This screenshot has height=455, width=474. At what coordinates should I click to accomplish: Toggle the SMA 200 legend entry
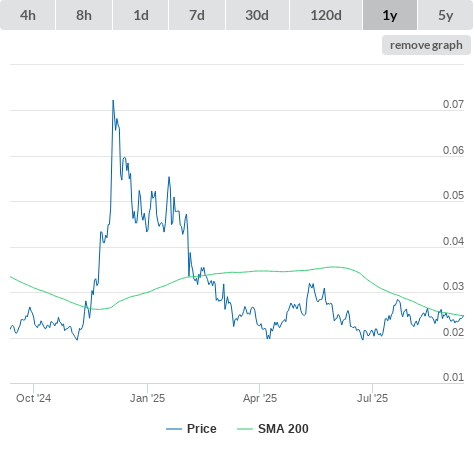(x=283, y=429)
